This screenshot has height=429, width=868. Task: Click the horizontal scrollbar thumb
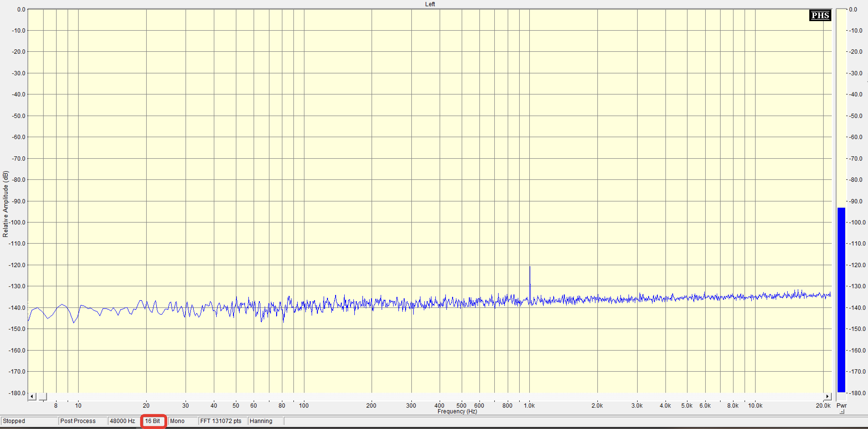tap(43, 396)
